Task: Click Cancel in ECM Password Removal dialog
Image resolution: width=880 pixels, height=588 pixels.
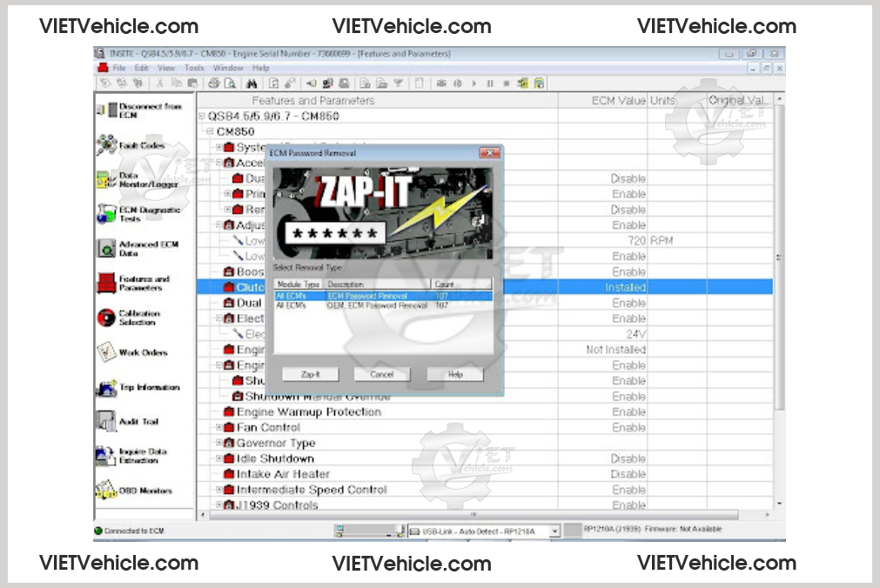Action: tap(382, 374)
